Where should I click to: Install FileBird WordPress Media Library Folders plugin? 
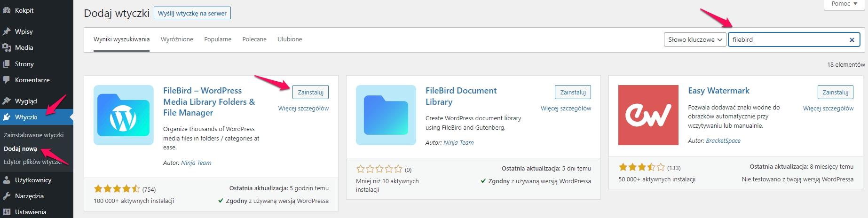click(310, 92)
